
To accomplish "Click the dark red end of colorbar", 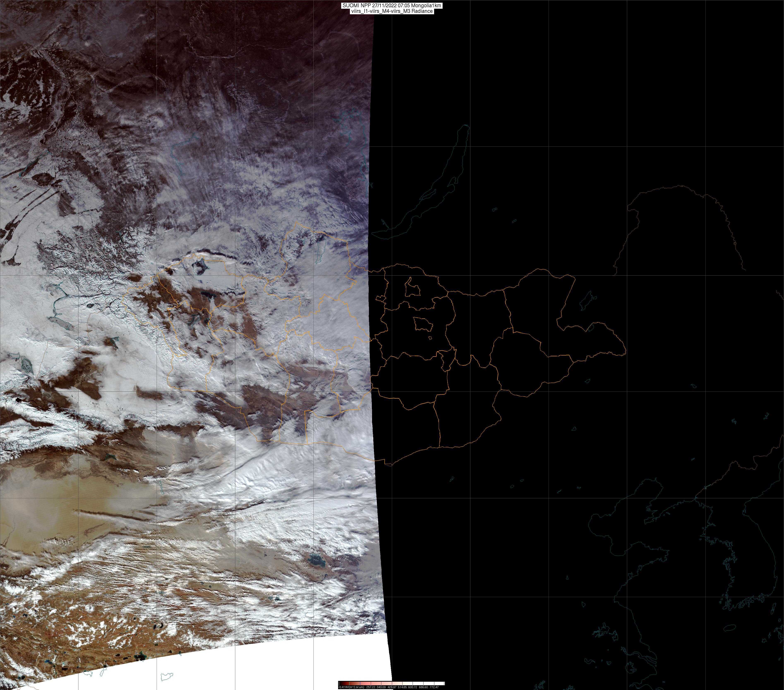I will pos(342,683).
